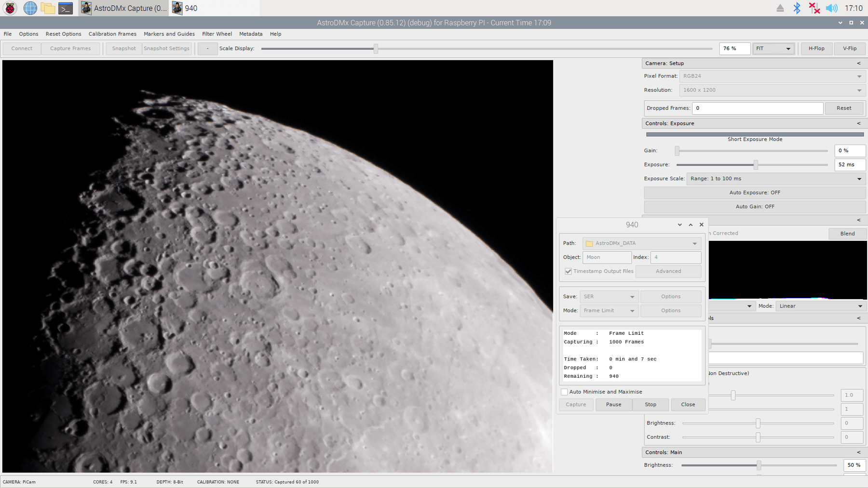Click the Exposure 52 ms field

[x=850, y=165]
